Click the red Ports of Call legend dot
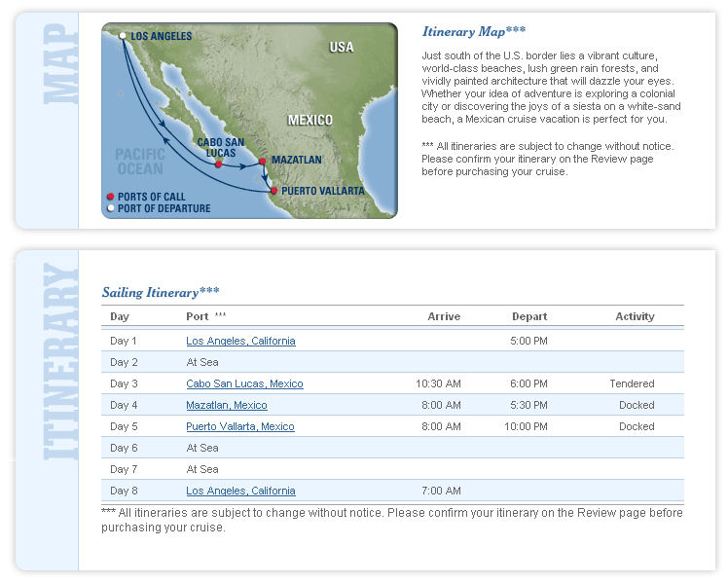Image resolution: width=728 pixels, height=583 pixels. pyautogui.click(x=110, y=197)
